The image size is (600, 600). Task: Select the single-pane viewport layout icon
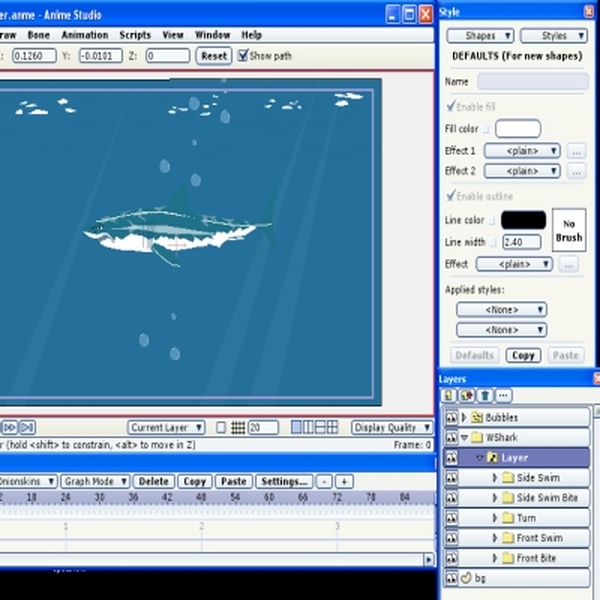(296, 427)
